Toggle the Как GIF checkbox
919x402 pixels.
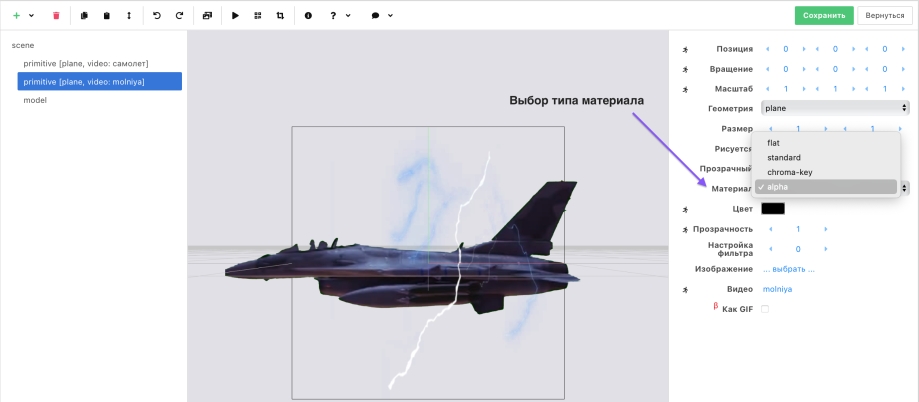[x=765, y=309]
